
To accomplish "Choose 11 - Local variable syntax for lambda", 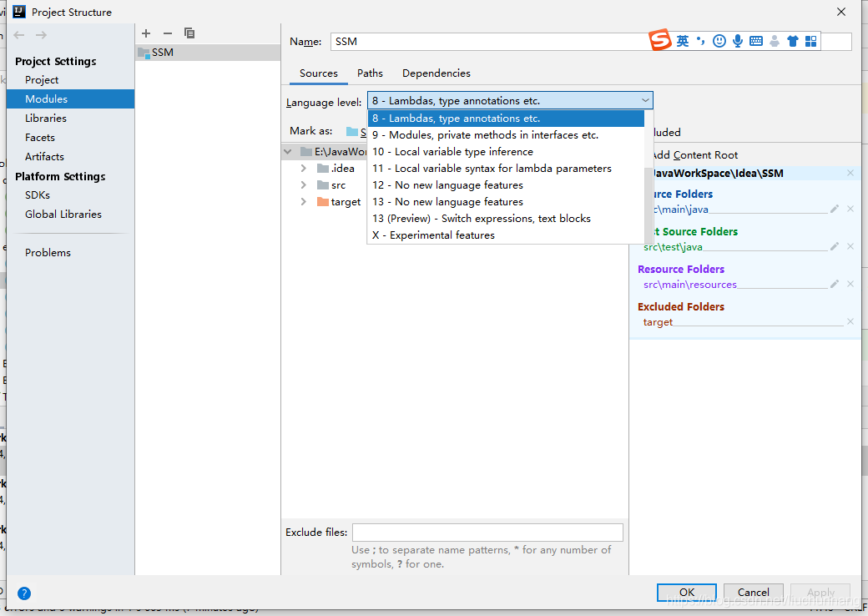I will (x=506, y=169).
